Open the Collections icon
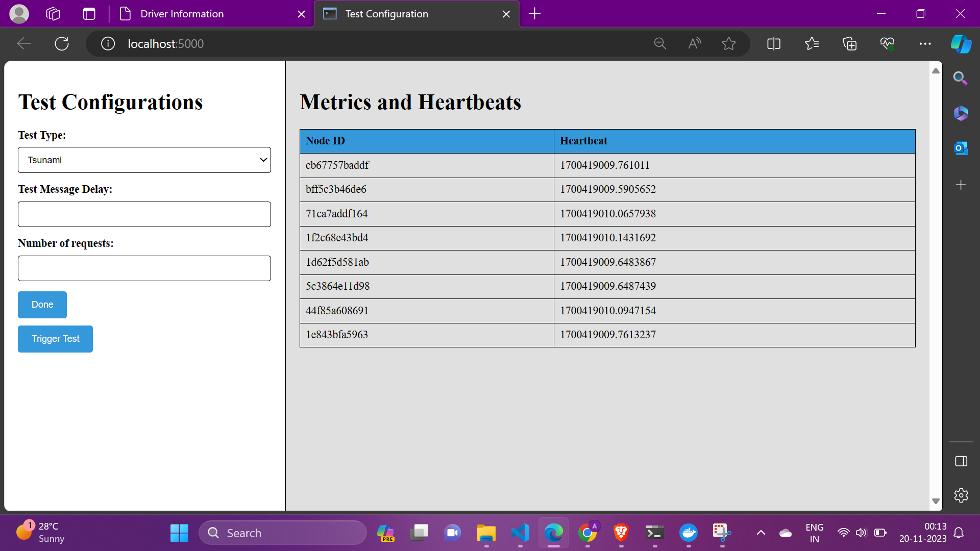 849,44
